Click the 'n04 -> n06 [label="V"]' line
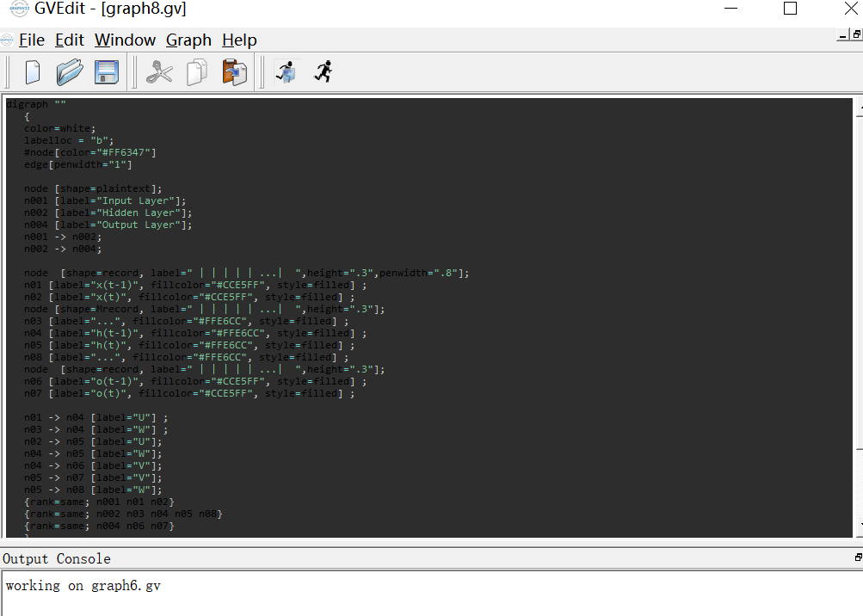This screenshot has height=616, width=863. pos(93,466)
